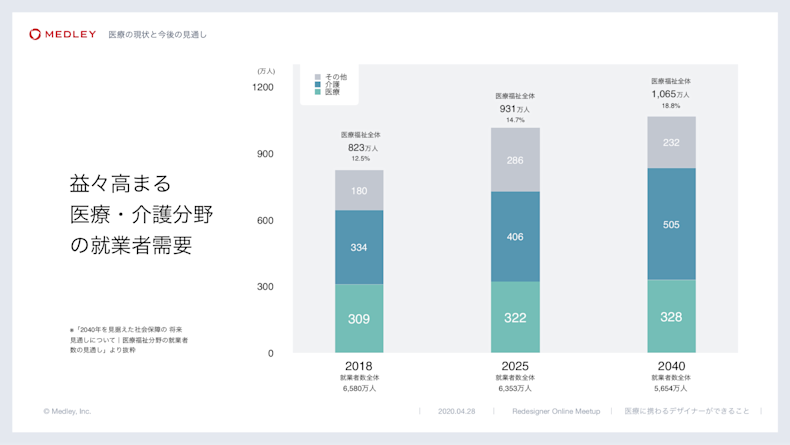The width and height of the screenshot is (790, 445).
Task: Click '医療福祉全体' label above 2040 bar
Action: click(x=671, y=81)
